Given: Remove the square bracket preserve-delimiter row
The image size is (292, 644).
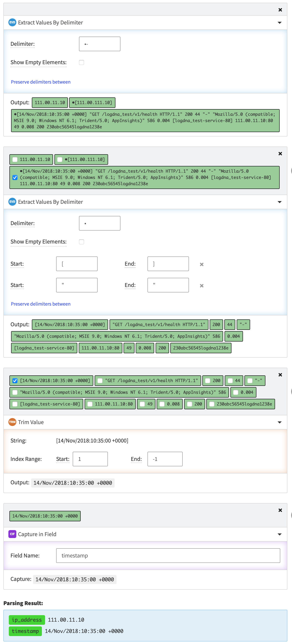Looking at the screenshot, I should click(x=202, y=264).
